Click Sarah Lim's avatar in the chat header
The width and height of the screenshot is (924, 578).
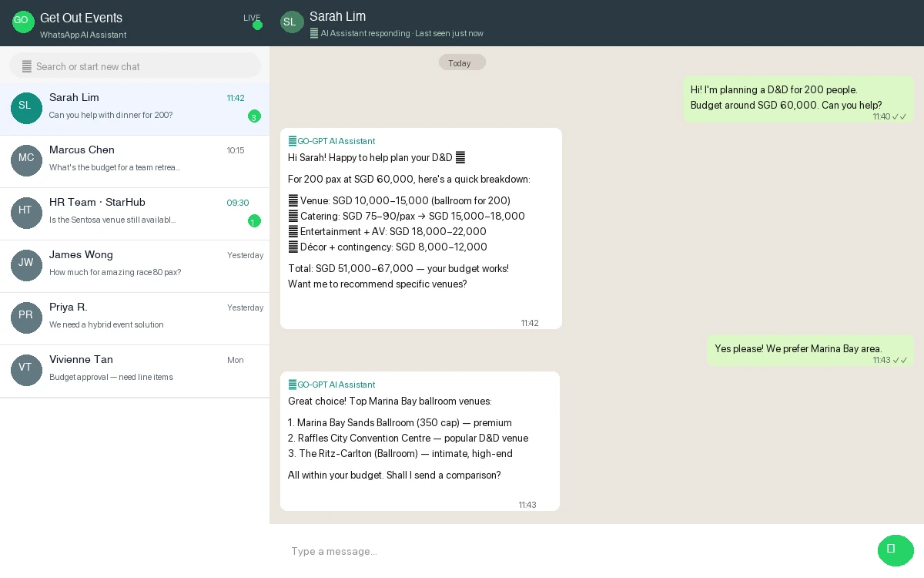pos(291,22)
